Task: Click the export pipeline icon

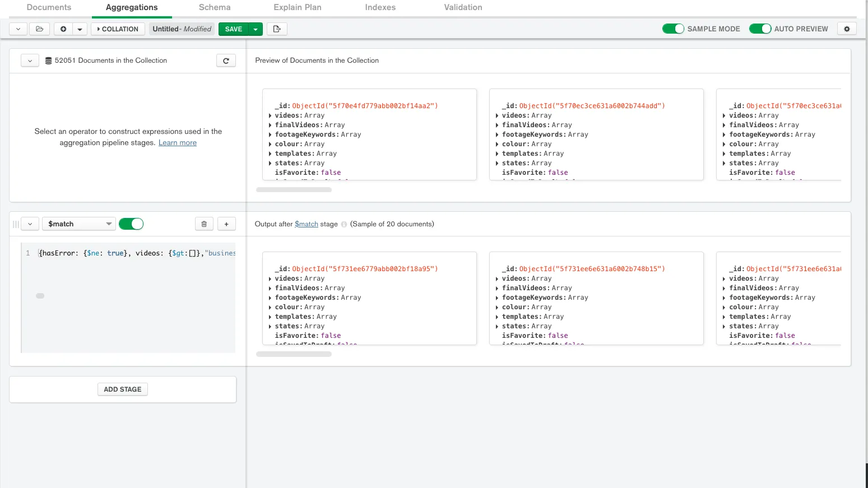Action: (277, 29)
